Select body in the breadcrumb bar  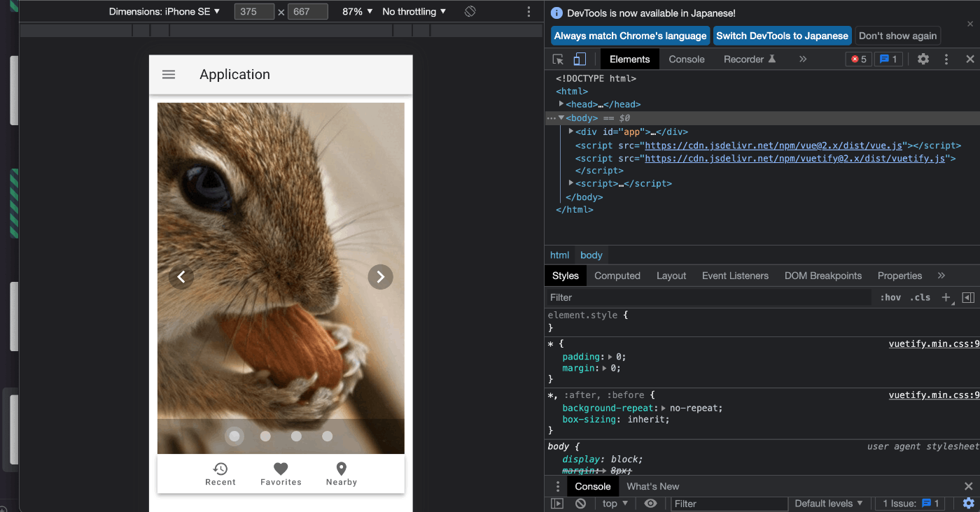tap(591, 255)
